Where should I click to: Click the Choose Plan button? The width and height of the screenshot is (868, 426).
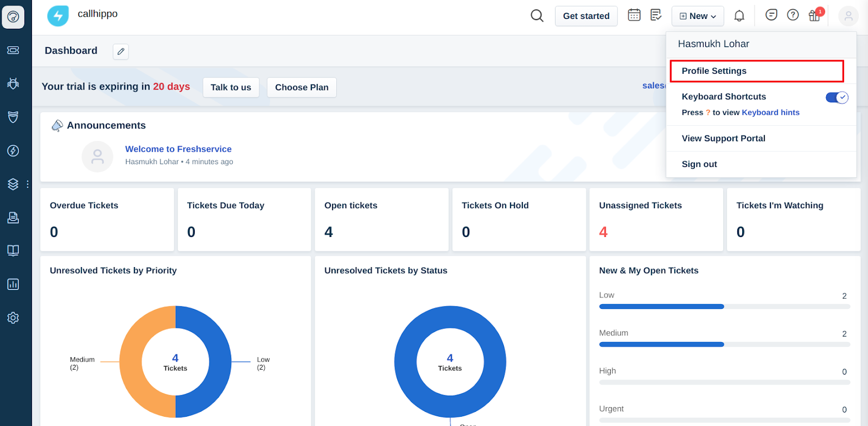click(x=302, y=87)
